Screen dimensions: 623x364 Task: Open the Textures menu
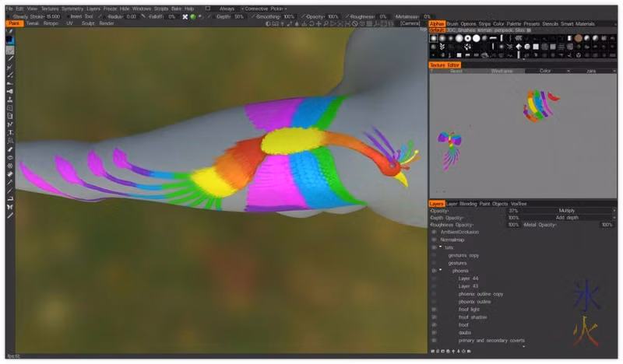[x=50, y=9]
